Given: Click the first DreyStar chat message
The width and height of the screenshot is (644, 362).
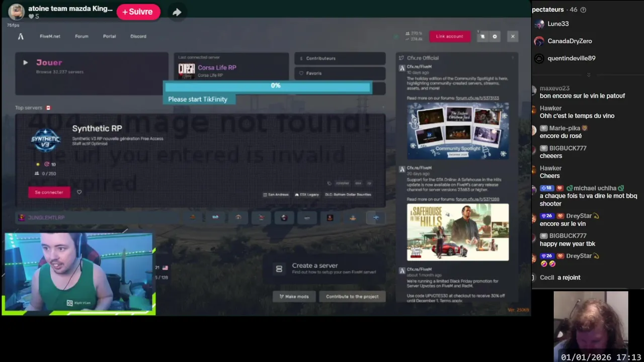Looking at the screenshot, I should click(x=562, y=224).
